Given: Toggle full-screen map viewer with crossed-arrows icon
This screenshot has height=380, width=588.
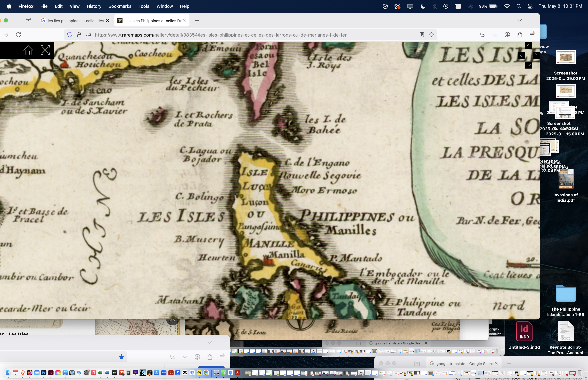Looking at the screenshot, I should (45, 50).
